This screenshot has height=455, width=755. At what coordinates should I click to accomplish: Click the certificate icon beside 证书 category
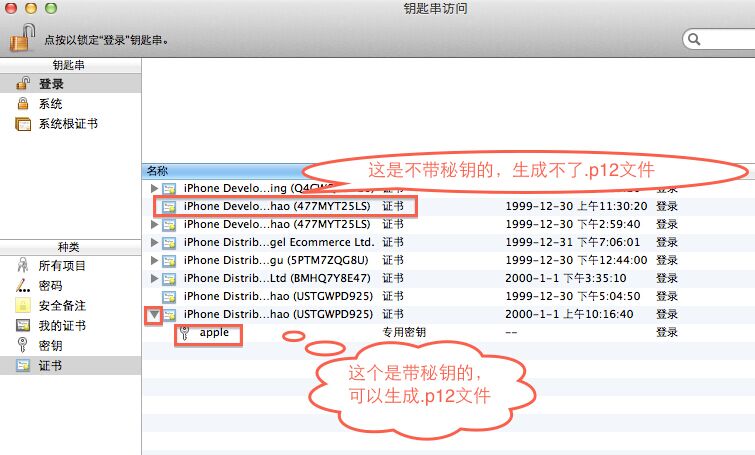tap(23, 365)
